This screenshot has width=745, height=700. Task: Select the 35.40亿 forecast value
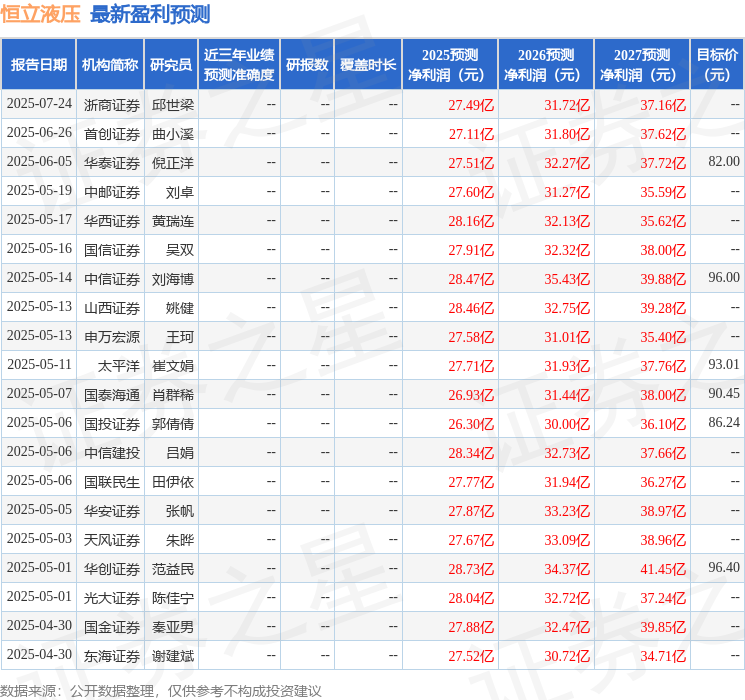663,337
